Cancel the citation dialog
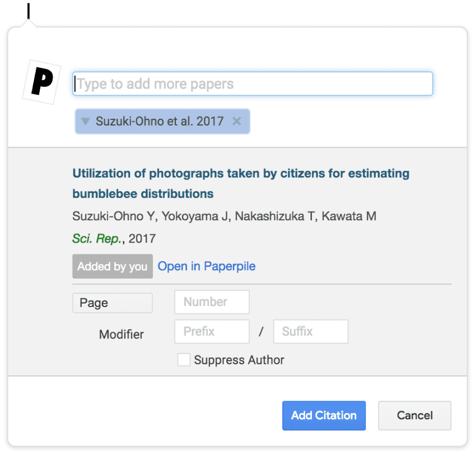Viewport: 476px width, 454px height. click(x=414, y=416)
